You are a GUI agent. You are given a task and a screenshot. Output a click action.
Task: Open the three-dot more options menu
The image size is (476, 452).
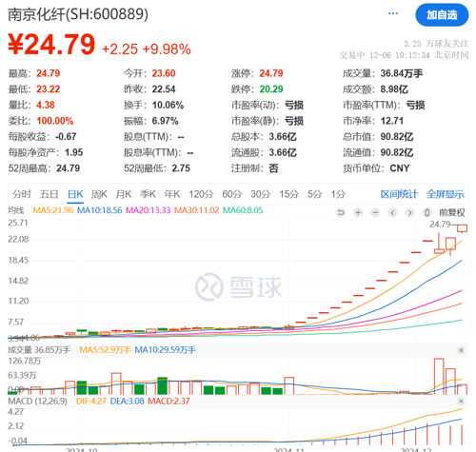393,13
